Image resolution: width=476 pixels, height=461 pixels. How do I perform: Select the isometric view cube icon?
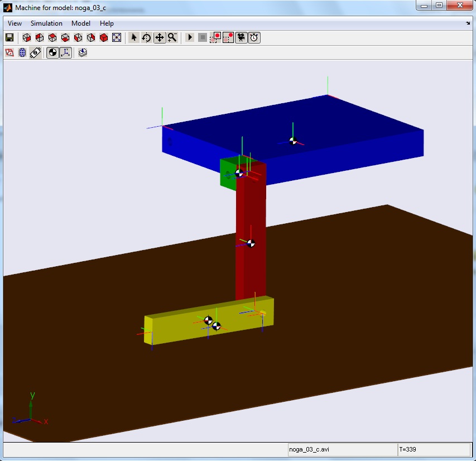point(103,37)
